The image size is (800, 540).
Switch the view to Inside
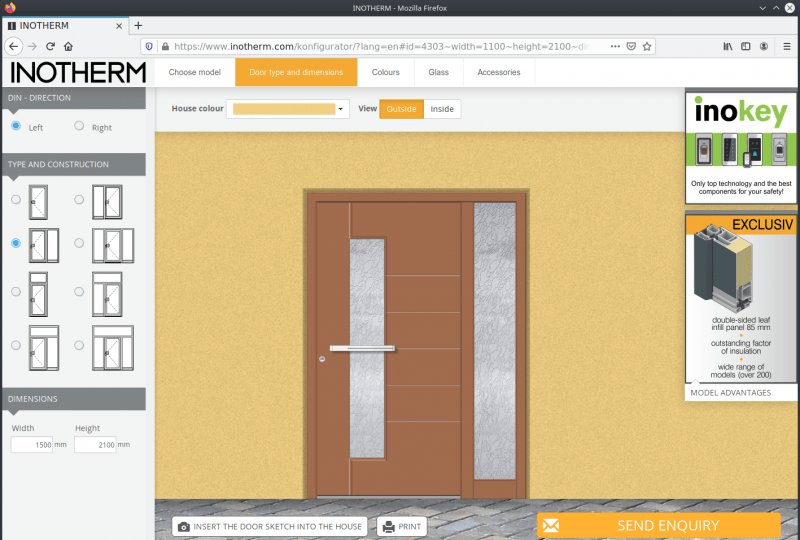coord(442,109)
